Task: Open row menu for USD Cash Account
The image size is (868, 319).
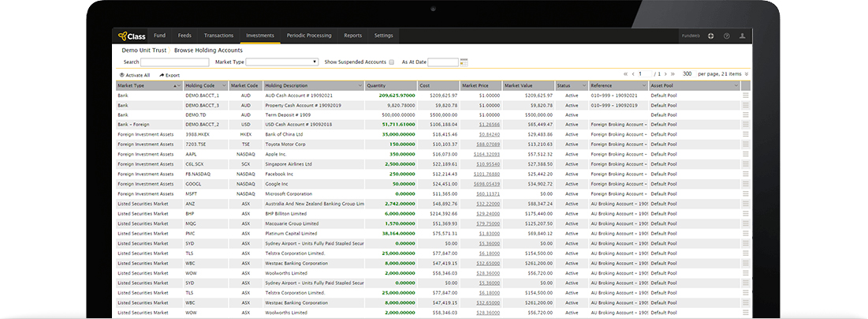Action: [746, 125]
